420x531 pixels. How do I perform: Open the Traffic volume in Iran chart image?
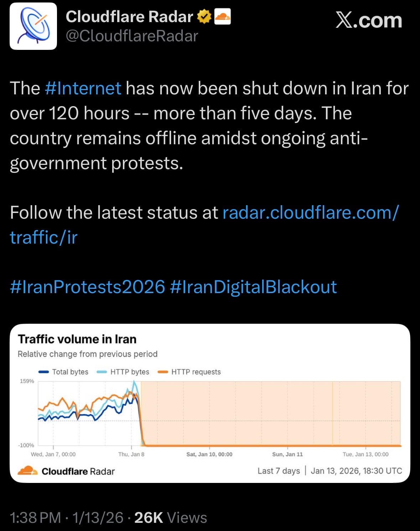click(210, 410)
